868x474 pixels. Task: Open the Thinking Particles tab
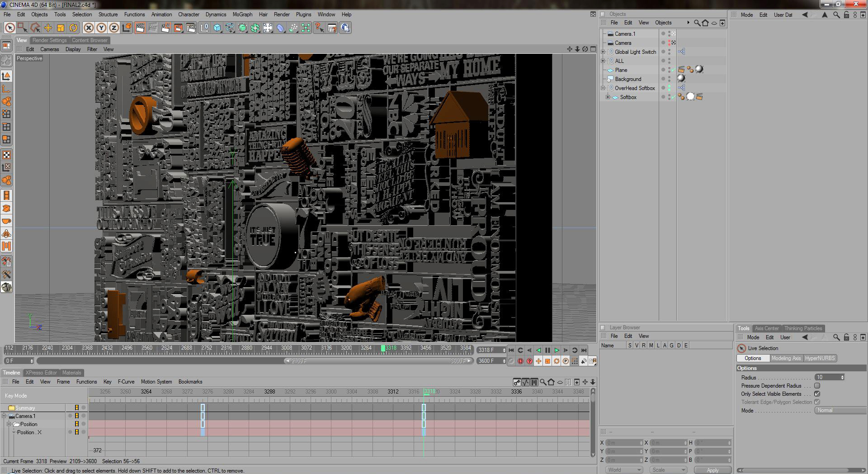(803, 328)
